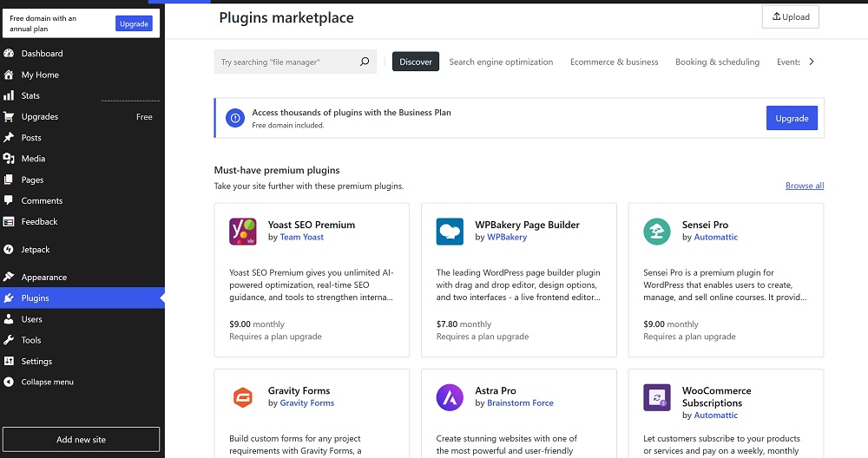
Task: Click the Feedback form icon
Action: point(9,222)
